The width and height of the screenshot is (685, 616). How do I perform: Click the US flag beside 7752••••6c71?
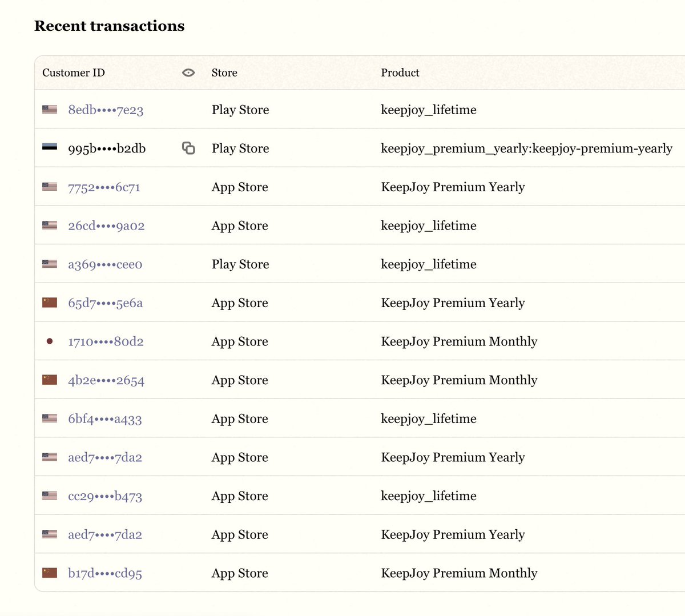pos(50,187)
